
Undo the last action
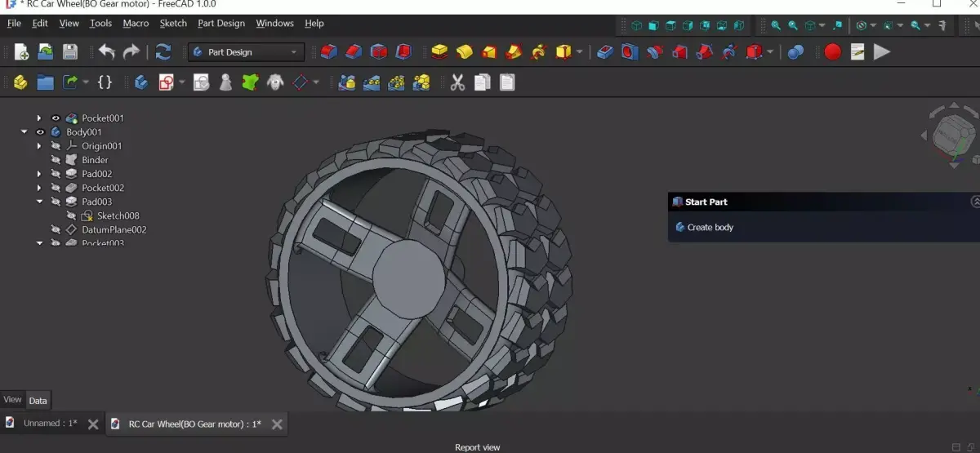(x=107, y=52)
